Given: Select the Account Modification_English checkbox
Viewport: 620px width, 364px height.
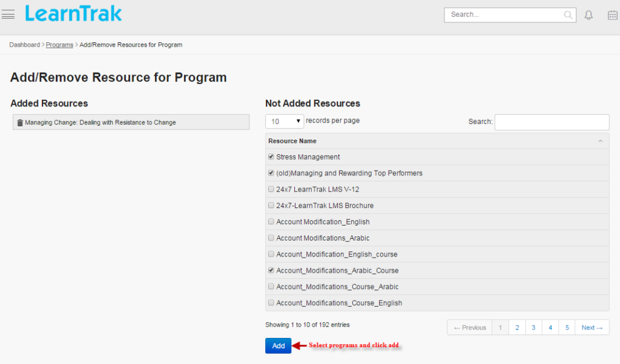Looking at the screenshot, I should (271, 222).
